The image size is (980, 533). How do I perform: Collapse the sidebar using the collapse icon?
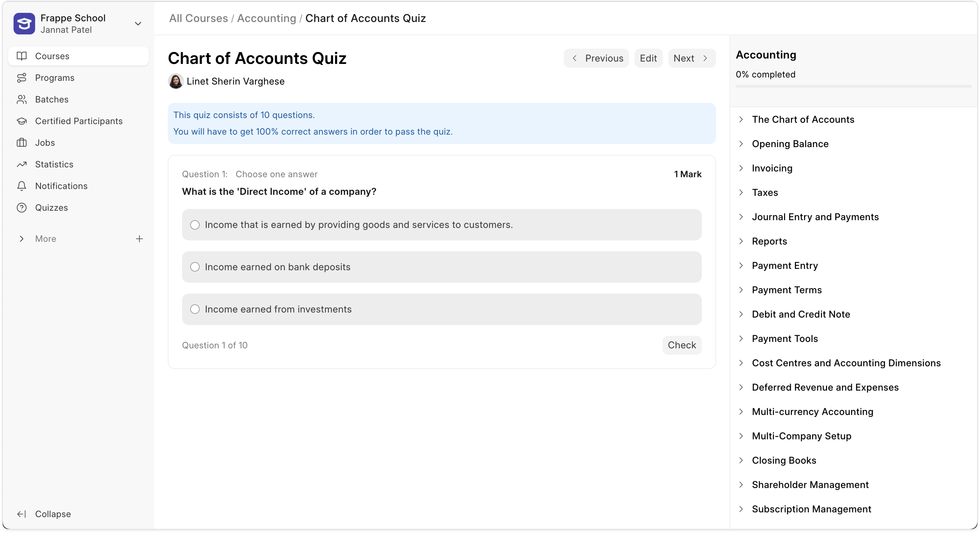point(22,514)
